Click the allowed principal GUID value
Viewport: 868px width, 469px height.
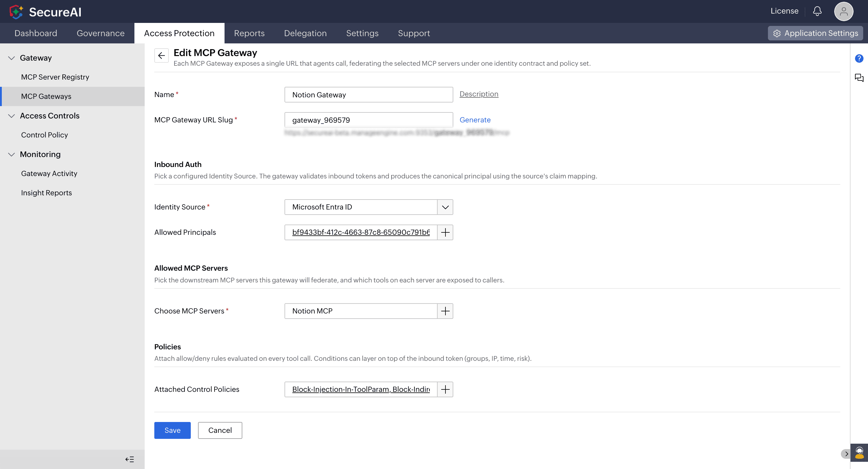[x=361, y=232]
